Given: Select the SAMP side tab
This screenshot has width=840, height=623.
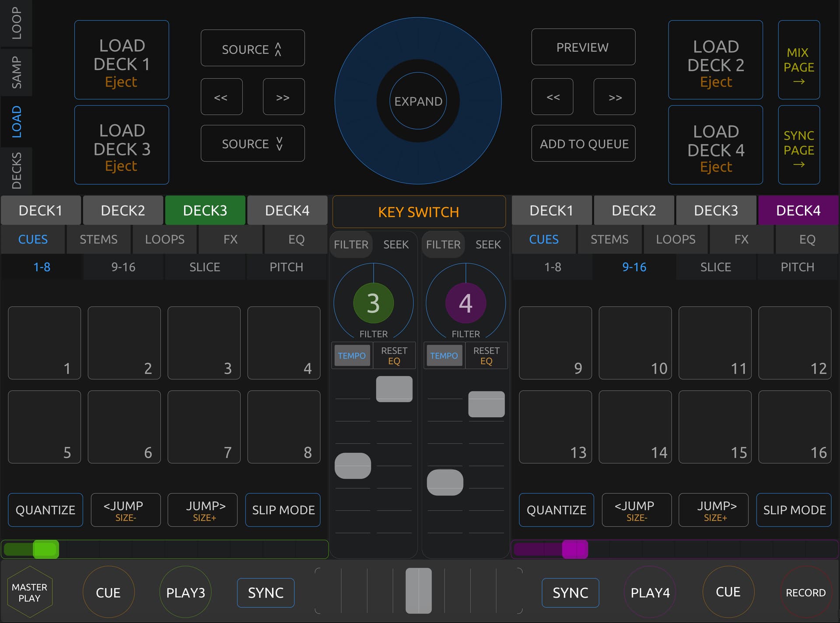Looking at the screenshot, I should [16, 72].
